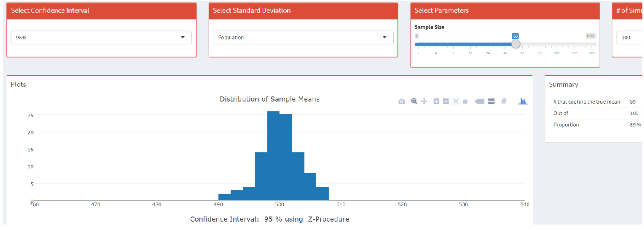Click the Sample Size slider handle

coord(516,44)
